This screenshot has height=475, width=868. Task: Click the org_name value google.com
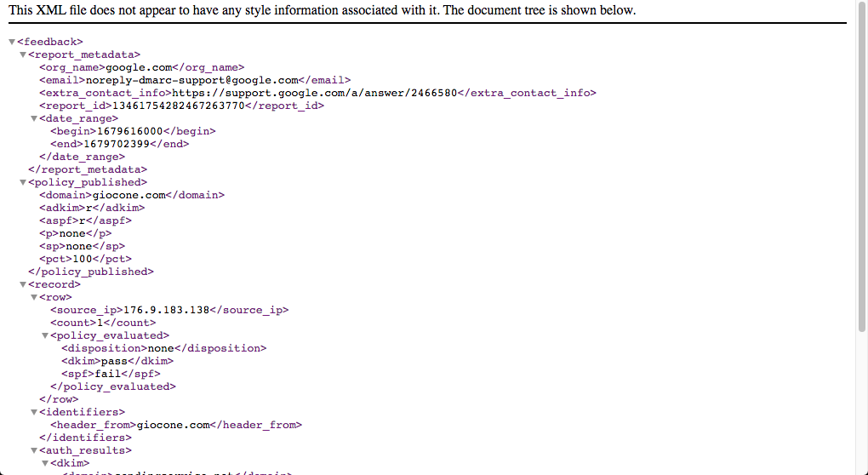click(x=139, y=67)
